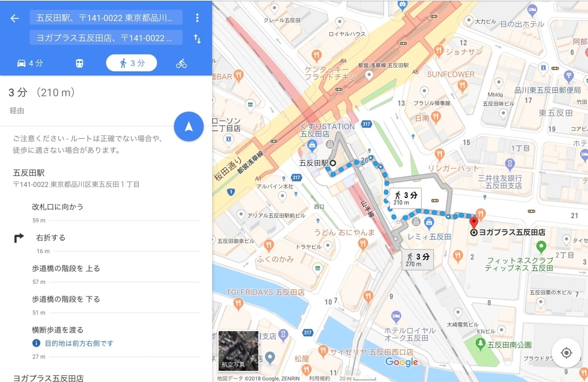Open the 航空写真 satellite view thumbnail

238,351
